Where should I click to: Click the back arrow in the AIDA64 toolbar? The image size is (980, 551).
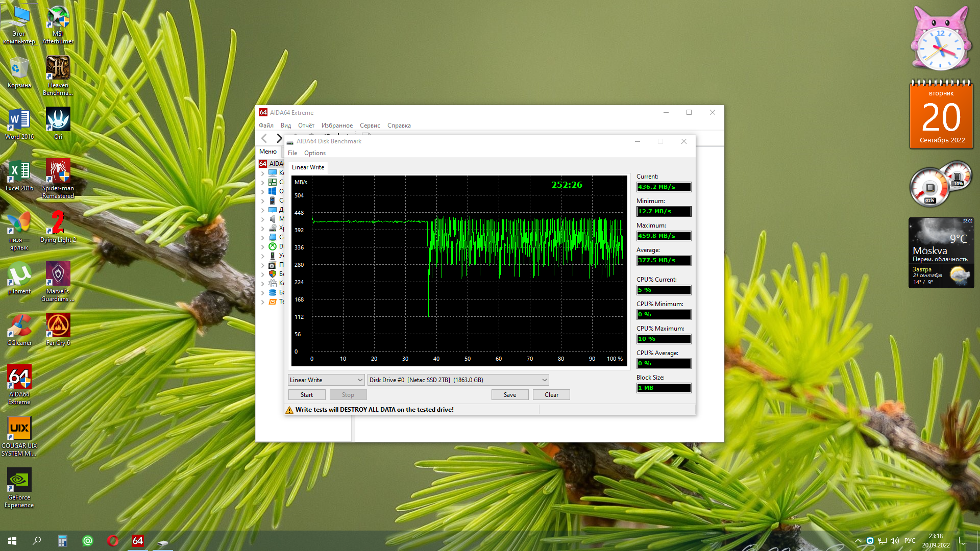(264, 138)
